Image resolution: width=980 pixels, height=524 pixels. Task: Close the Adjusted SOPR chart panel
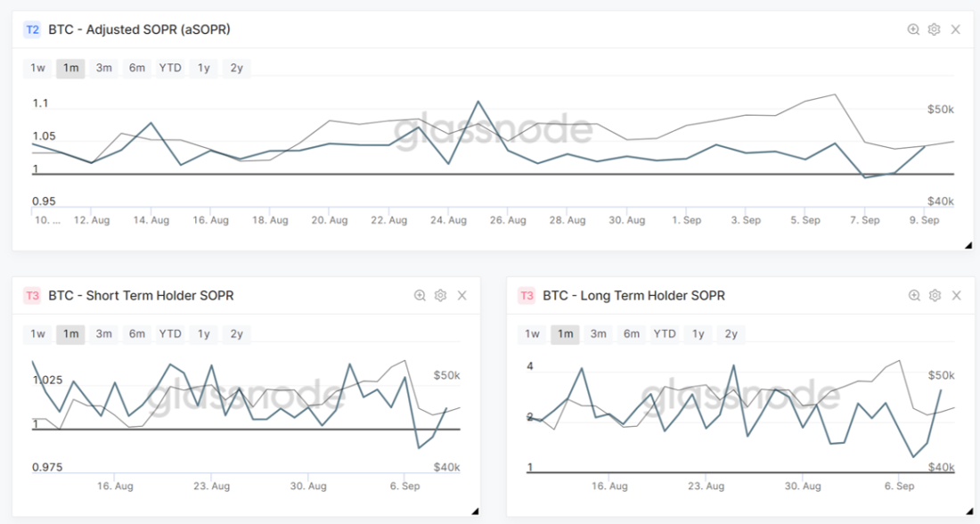click(956, 29)
